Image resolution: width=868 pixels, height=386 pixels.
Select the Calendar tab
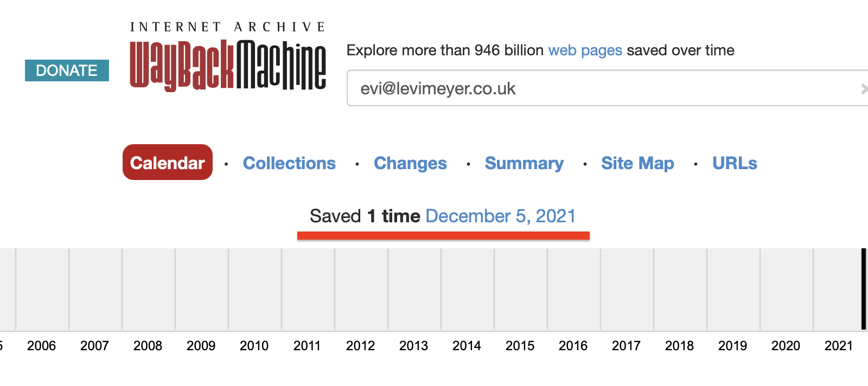click(x=168, y=163)
